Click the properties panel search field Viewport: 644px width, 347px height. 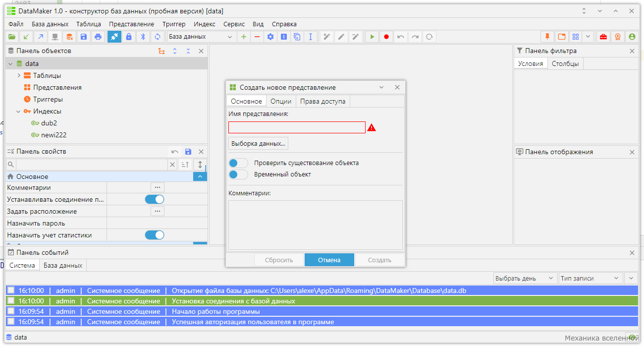(x=92, y=165)
